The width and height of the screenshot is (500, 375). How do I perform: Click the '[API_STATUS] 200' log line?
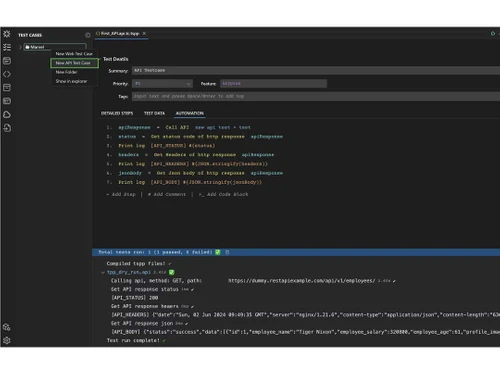(135, 298)
